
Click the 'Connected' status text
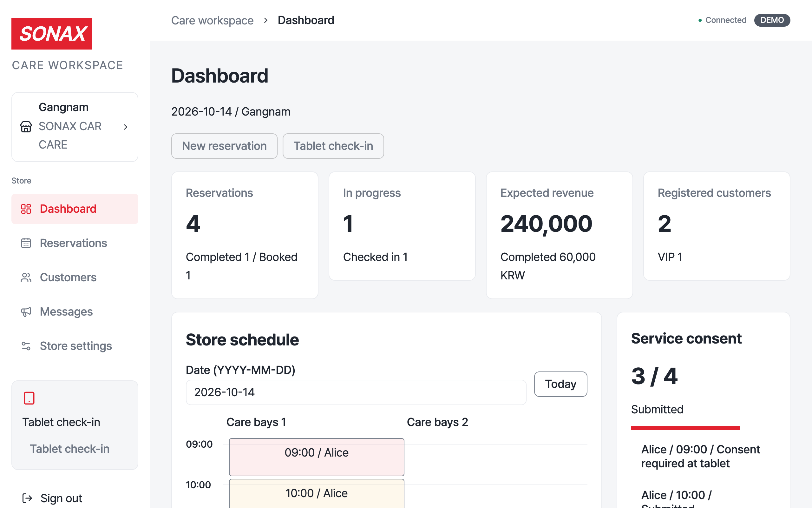[x=726, y=20]
